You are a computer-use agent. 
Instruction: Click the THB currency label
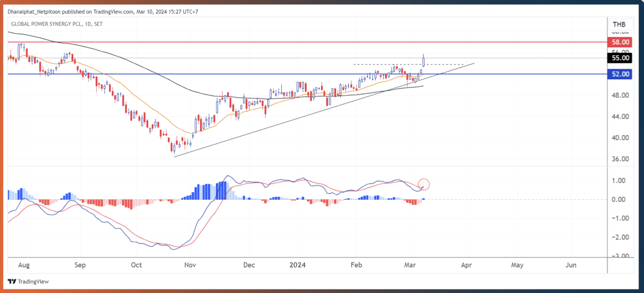click(x=620, y=24)
